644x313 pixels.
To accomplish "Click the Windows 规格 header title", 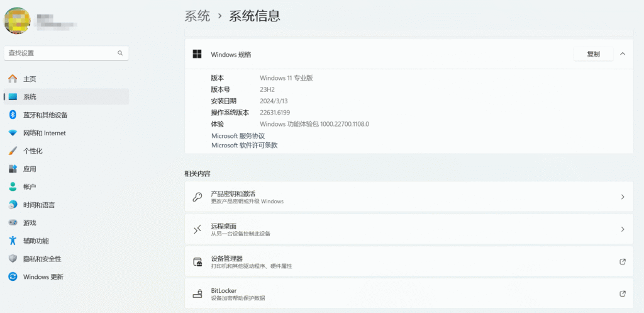I will click(231, 54).
